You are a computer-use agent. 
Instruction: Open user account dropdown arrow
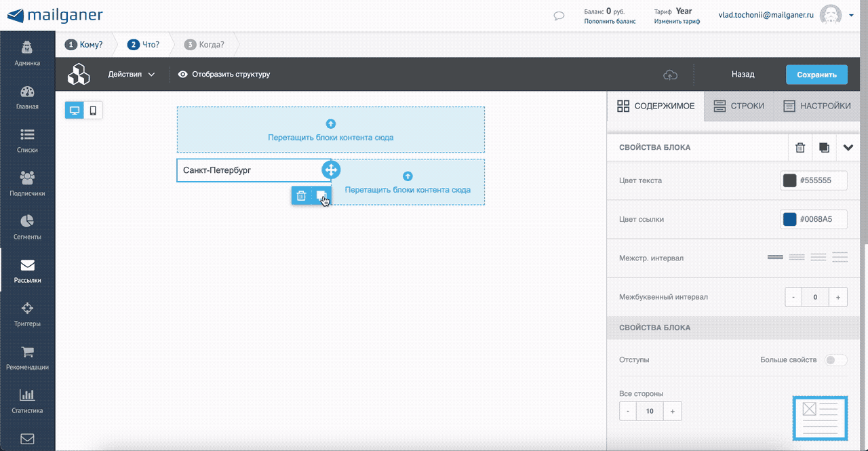850,14
